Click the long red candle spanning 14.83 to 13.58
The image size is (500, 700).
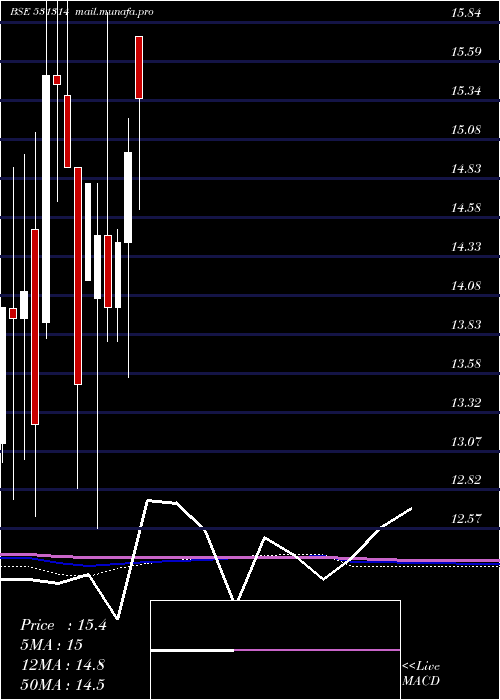pos(78,276)
